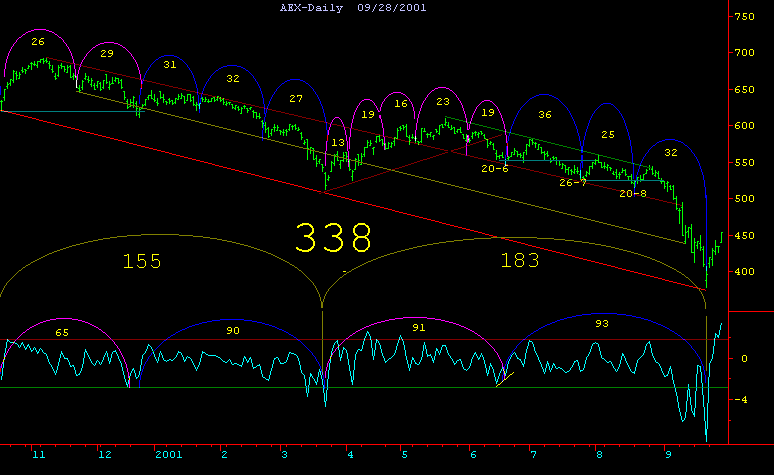Select the 550 price axis label
The image size is (774, 475).
(744, 162)
